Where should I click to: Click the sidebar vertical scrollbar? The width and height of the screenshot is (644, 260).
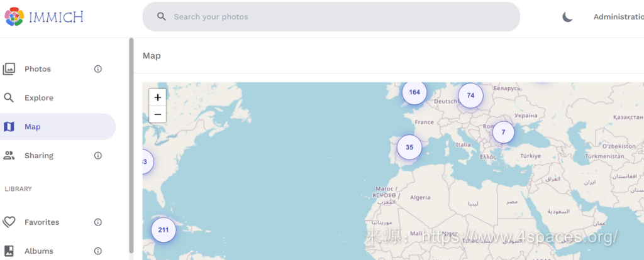click(131, 144)
